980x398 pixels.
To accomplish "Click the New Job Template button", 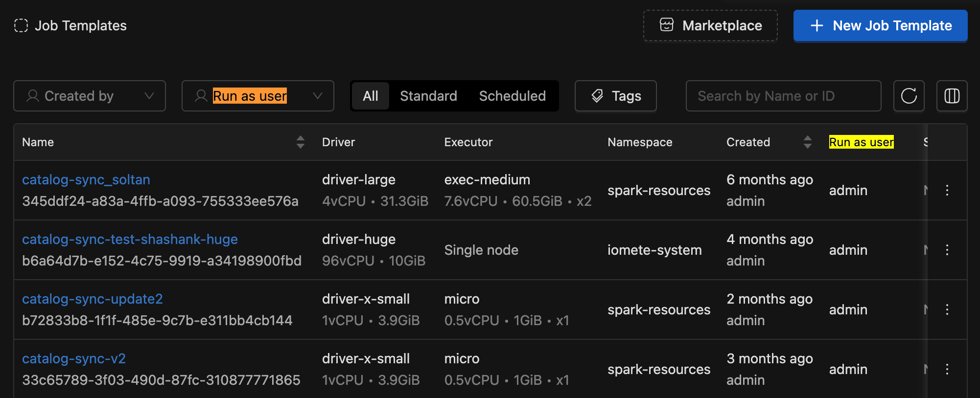I will pyautogui.click(x=880, y=25).
